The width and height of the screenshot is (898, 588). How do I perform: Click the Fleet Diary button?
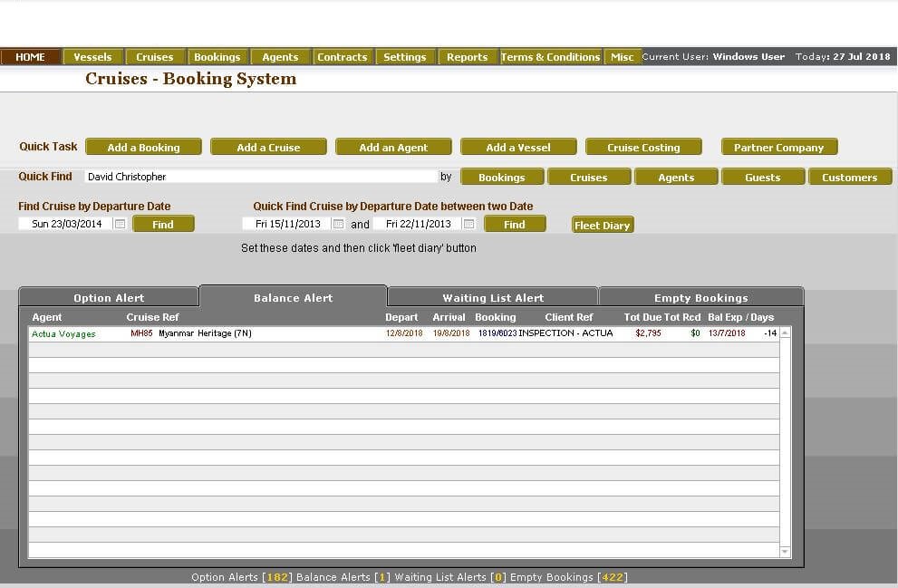point(602,226)
